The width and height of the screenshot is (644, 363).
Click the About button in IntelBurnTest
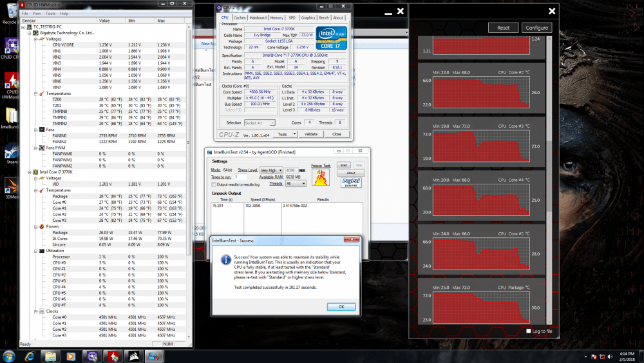click(351, 173)
